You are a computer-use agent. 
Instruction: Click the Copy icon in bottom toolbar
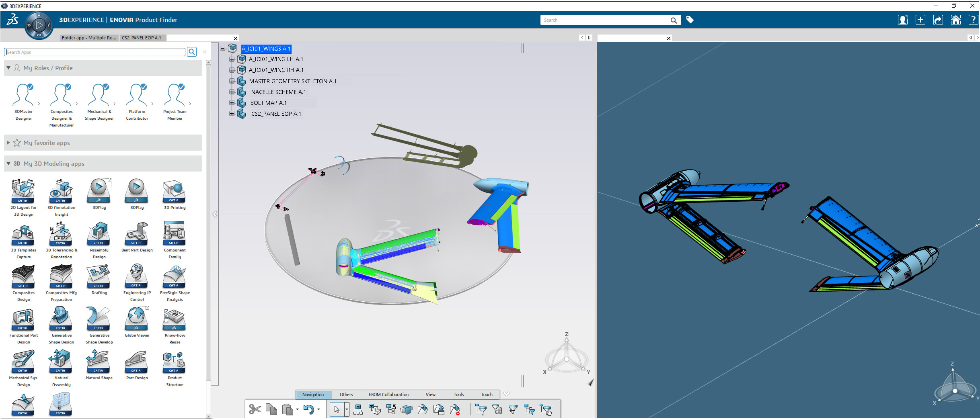(271, 409)
